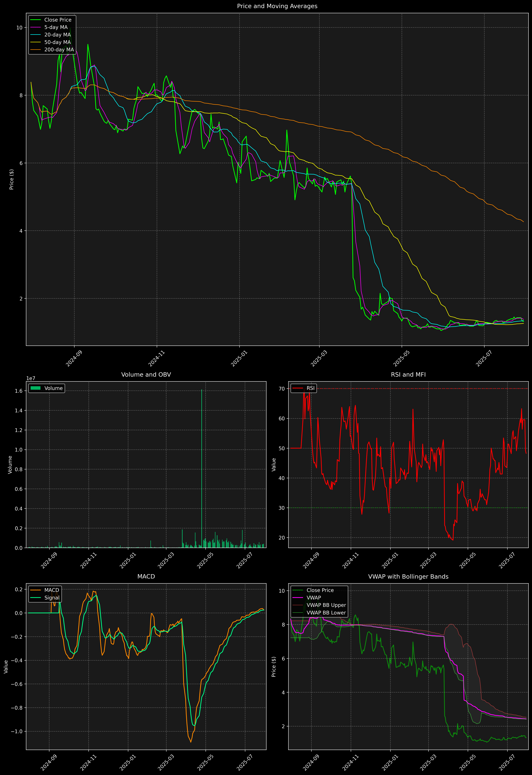Click the '30' y-axis tick on RSI chart

(282, 508)
